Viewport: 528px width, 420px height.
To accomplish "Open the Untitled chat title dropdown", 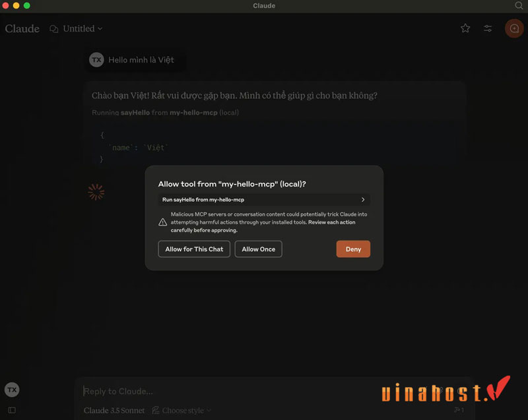I will (x=82, y=28).
